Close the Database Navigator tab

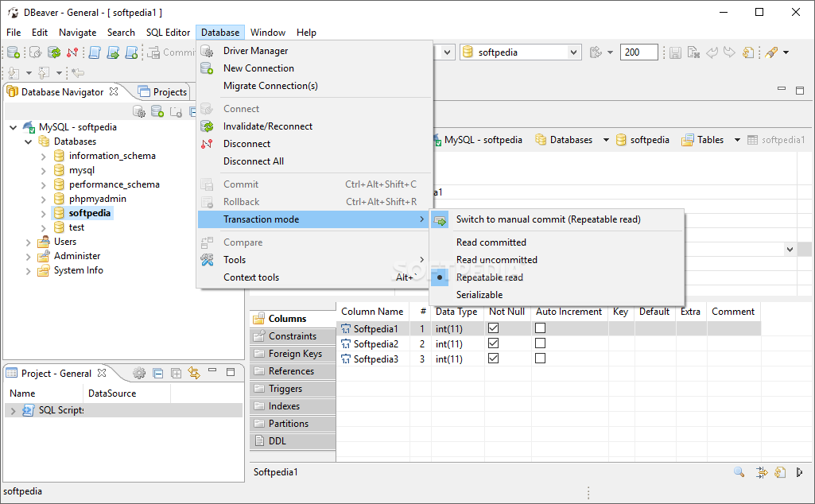click(114, 91)
